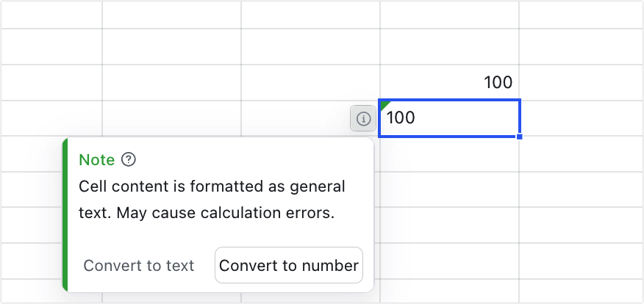Click the green Note heading label
The height and width of the screenshot is (304, 644).
96,160
